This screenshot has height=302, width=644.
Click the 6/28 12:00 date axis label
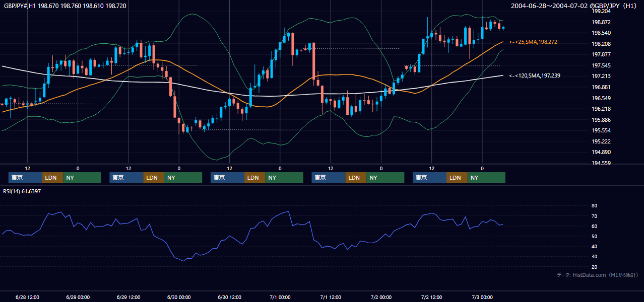pyautogui.click(x=27, y=297)
